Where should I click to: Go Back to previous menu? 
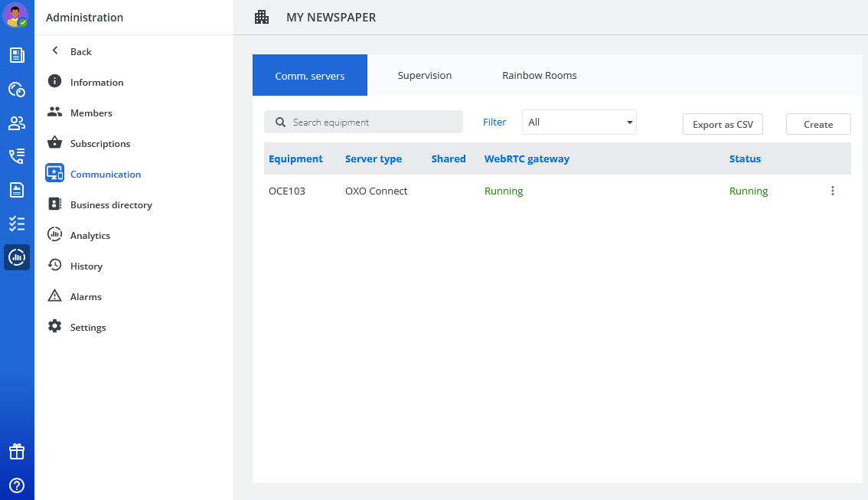tap(81, 51)
